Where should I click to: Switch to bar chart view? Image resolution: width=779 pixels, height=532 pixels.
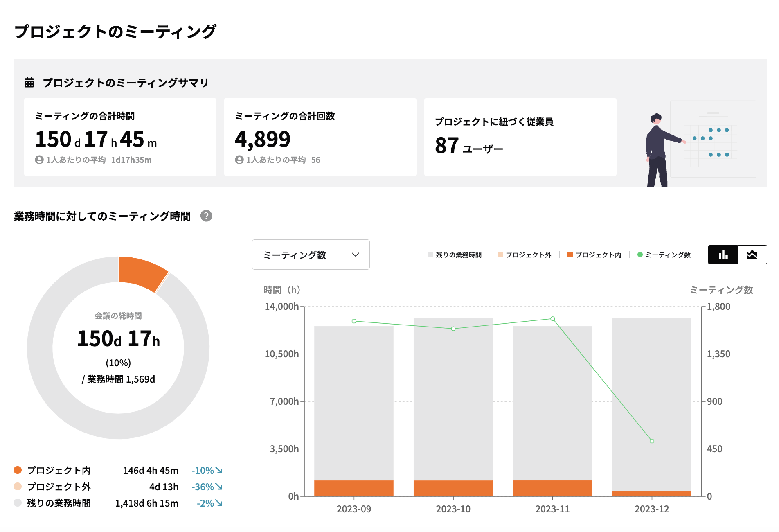(723, 255)
